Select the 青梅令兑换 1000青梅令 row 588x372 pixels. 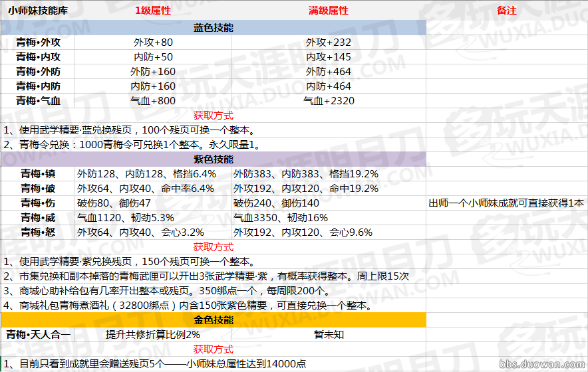(x=214, y=145)
